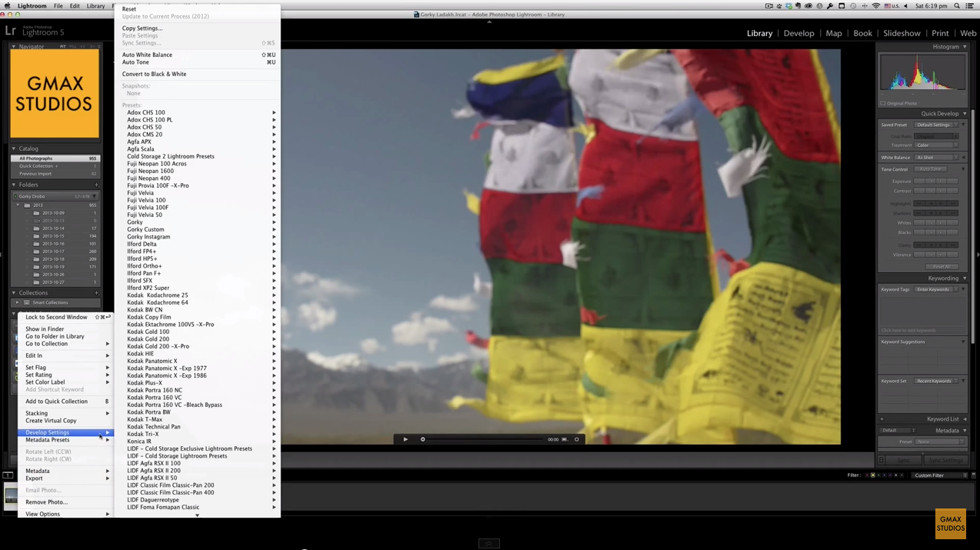The image size is (980, 550).
Task: Open the File menu in menu bar
Action: (58, 5)
